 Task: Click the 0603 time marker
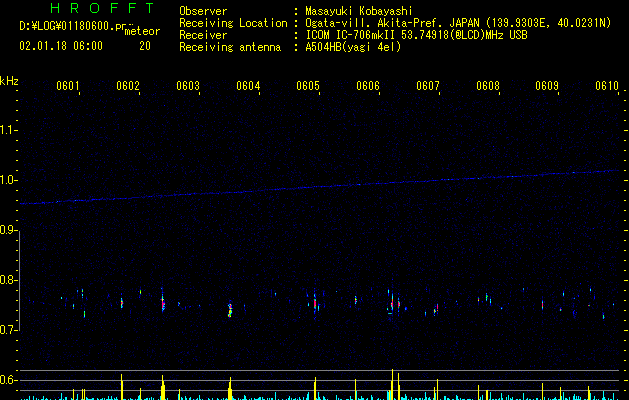188,85
